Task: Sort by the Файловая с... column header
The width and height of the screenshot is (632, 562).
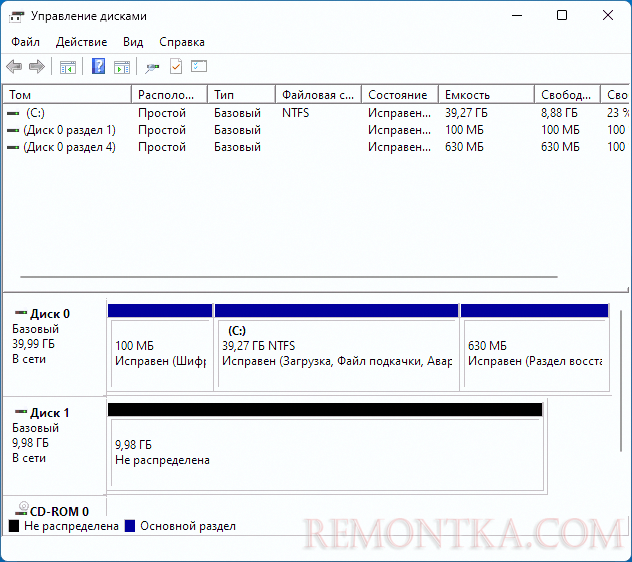Action: click(318, 95)
